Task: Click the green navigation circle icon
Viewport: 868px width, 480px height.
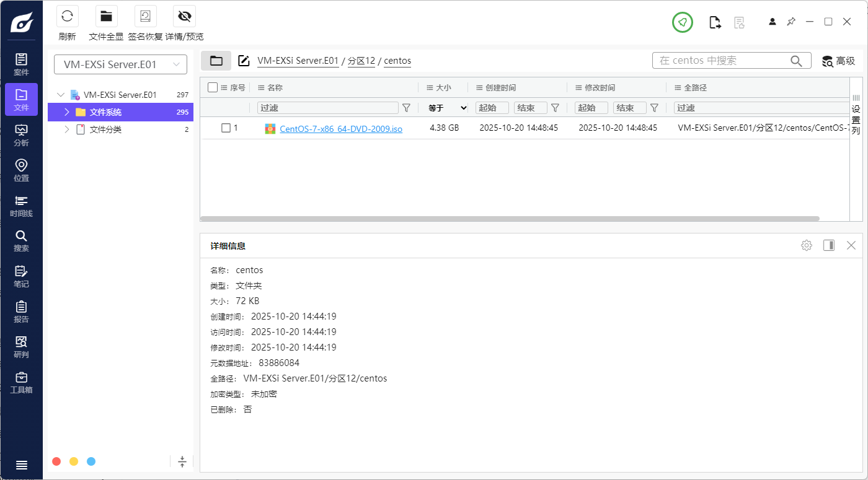Action: coord(682,22)
